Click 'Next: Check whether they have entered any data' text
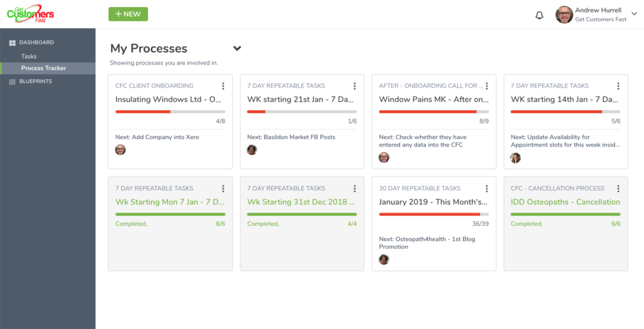Image resolution: width=644 pixels, height=329 pixels. (423, 140)
